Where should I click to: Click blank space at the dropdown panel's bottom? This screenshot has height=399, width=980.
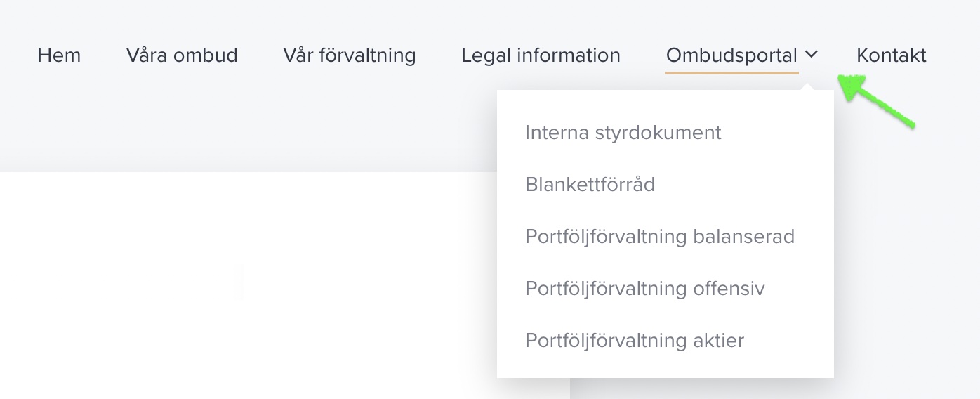[x=666, y=368]
